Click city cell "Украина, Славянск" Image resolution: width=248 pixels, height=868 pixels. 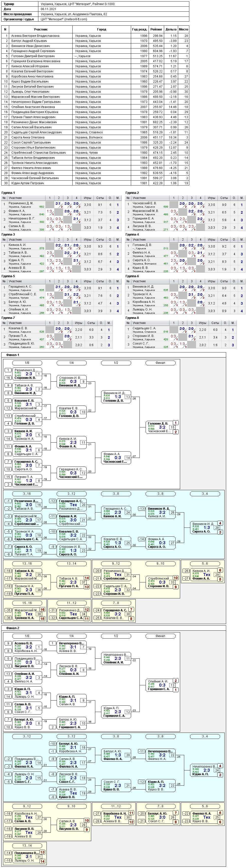(101, 132)
